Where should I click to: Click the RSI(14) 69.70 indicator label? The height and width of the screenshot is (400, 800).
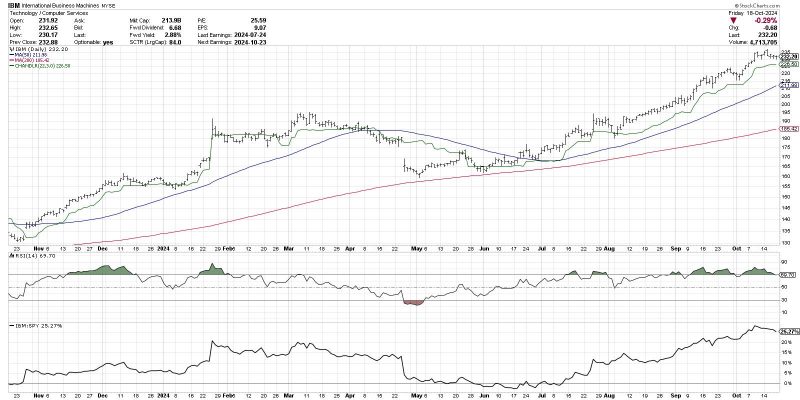[26, 260]
